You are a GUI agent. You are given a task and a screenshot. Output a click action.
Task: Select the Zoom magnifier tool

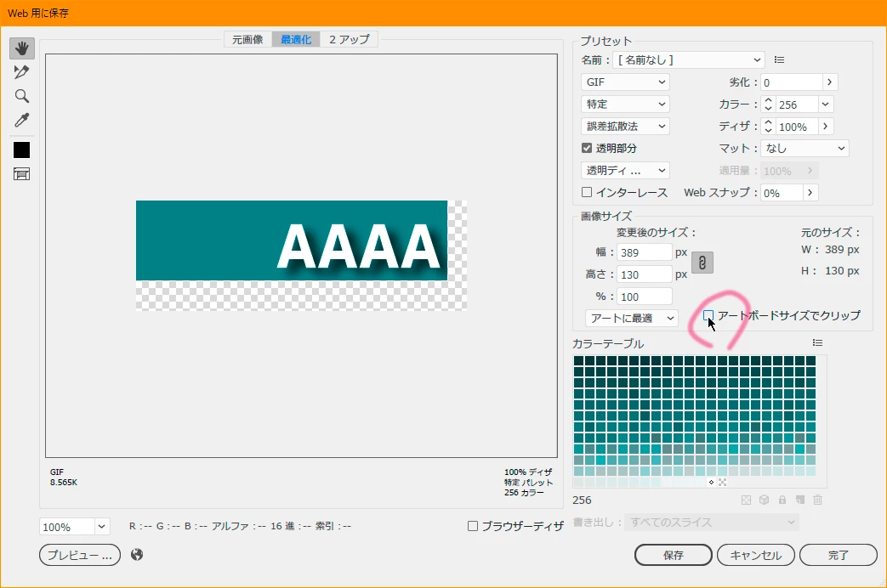pos(21,96)
